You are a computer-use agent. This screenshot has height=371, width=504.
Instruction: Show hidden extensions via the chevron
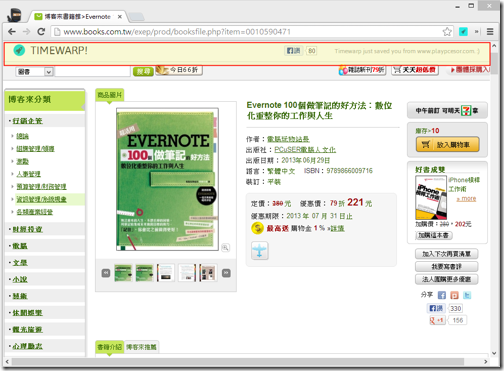(477, 32)
